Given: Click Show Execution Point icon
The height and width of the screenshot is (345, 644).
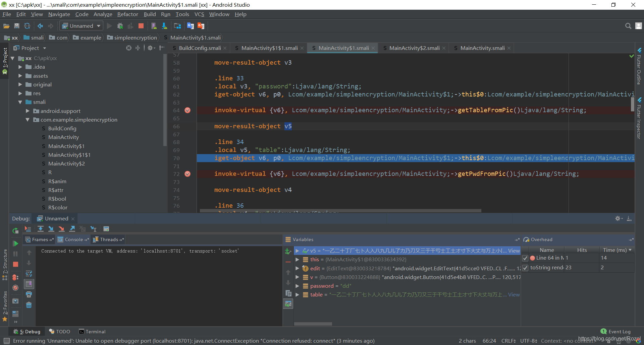Looking at the screenshot, I should (28, 229).
